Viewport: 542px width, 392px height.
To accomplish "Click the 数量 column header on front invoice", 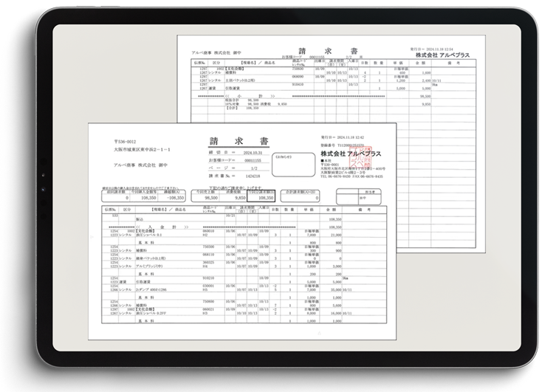I will [x=289, y=210].
